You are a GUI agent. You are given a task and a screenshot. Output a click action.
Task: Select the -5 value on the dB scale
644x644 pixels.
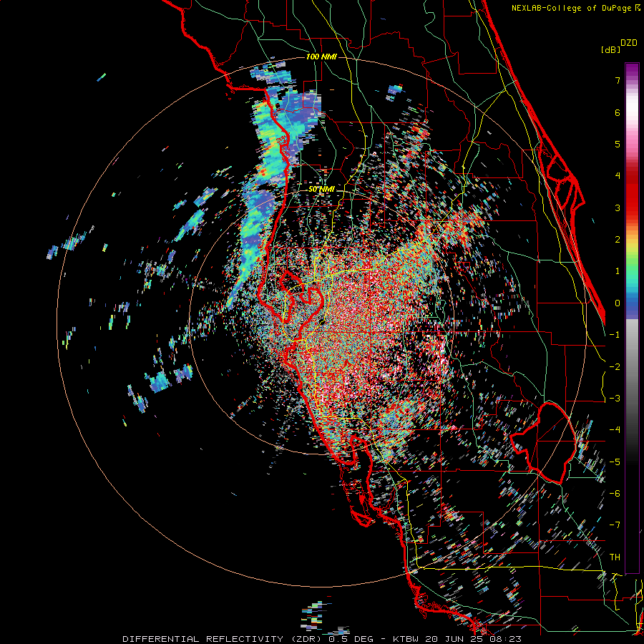615,462
